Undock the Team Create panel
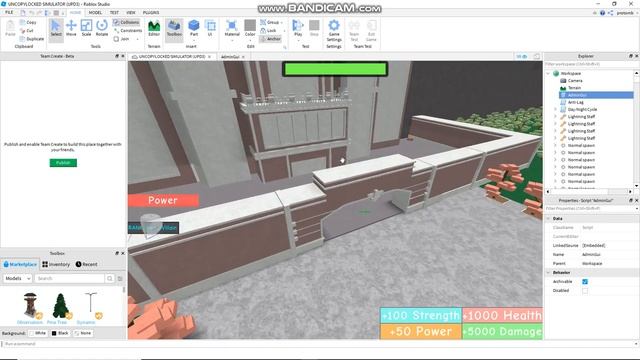640x360 pixels. point(117,56)
